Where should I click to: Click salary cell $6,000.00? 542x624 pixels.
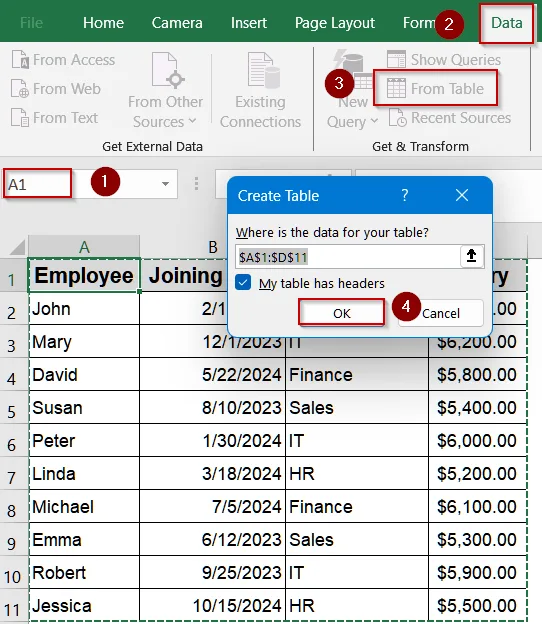(x=478, y=441)
